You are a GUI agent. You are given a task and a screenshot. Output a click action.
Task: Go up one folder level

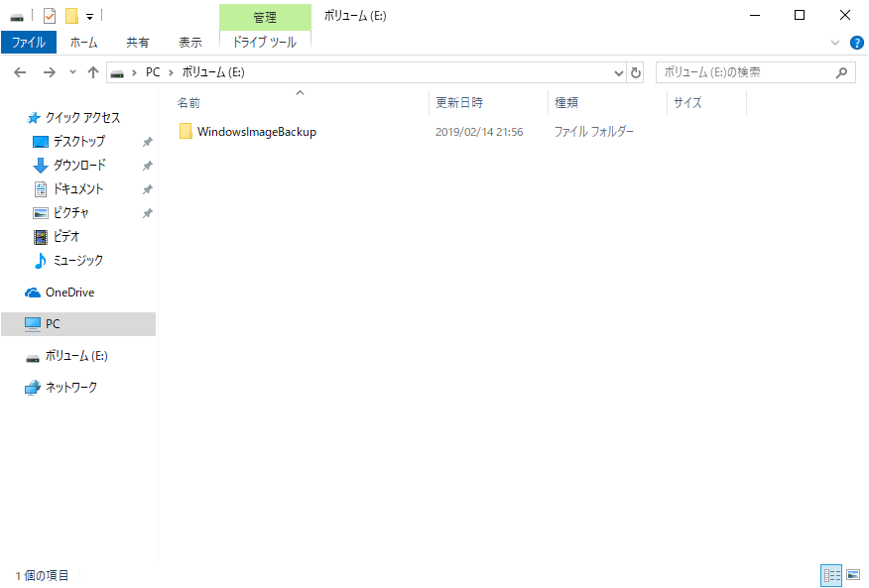click(93, 72)
